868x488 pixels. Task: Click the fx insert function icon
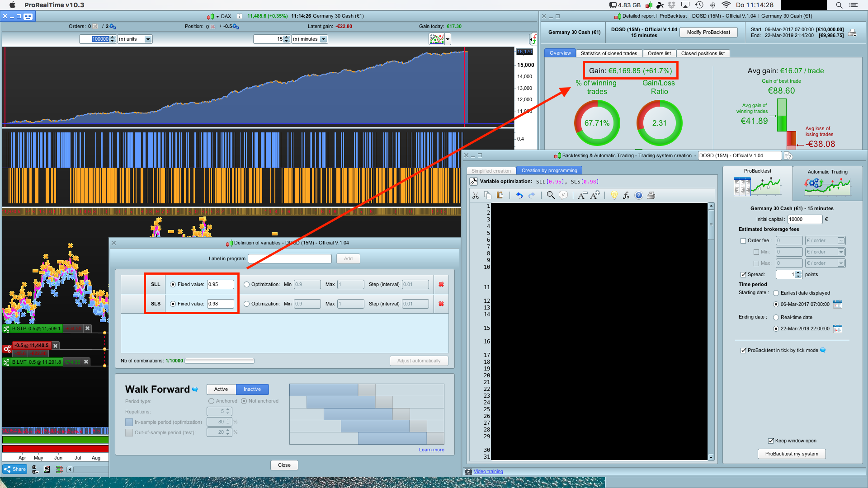point(626,195)
